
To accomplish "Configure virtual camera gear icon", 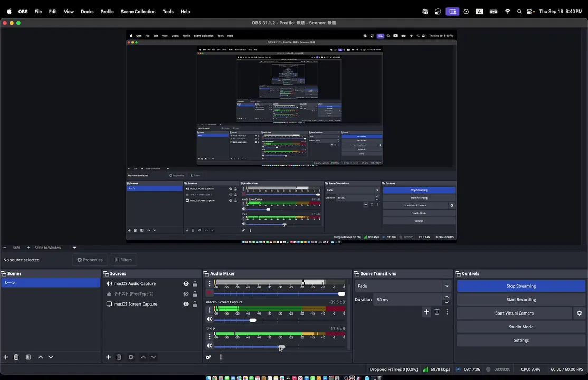I will (580, 313).
